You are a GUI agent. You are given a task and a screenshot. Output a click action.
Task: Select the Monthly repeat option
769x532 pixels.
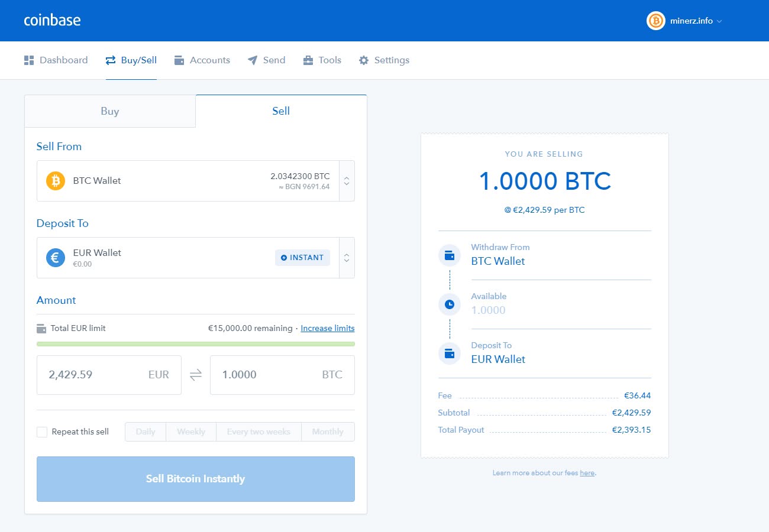tap(328, 432)
